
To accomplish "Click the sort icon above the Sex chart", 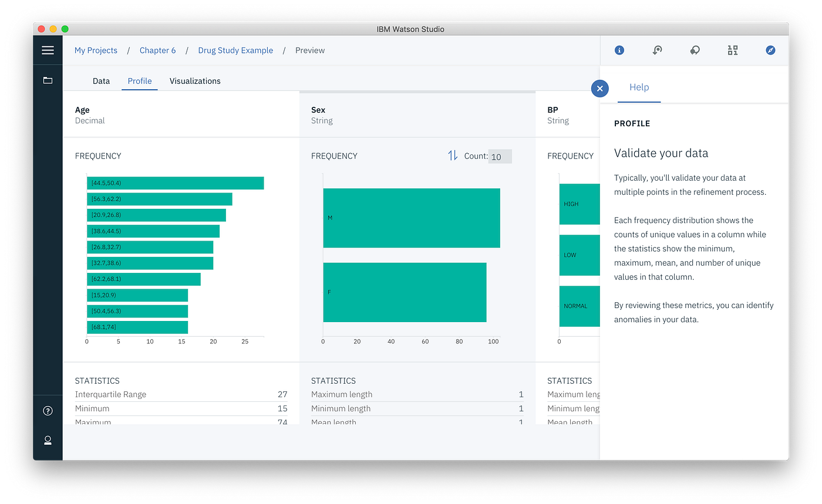I will click(x=452, y=155).
